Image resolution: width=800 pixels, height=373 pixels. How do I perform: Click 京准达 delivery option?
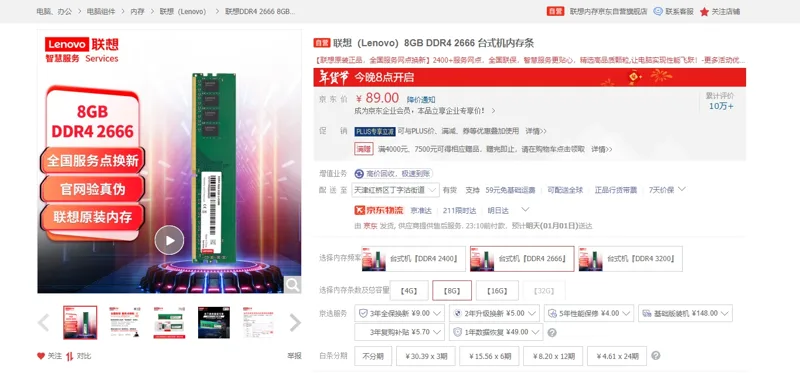coord(421,210)
